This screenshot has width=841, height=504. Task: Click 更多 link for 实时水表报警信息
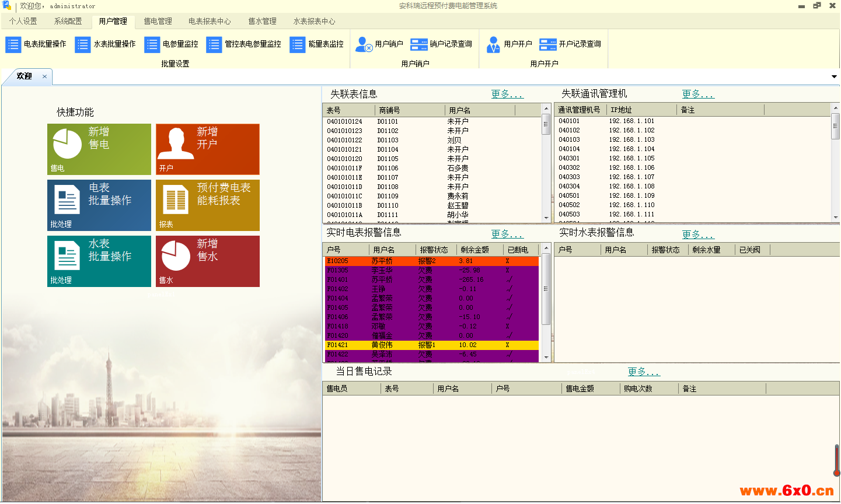point(698,235)
